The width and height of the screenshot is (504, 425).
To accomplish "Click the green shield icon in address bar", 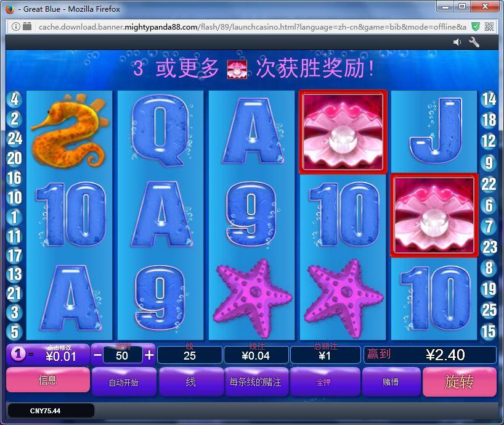I will [x=476, y=27].
